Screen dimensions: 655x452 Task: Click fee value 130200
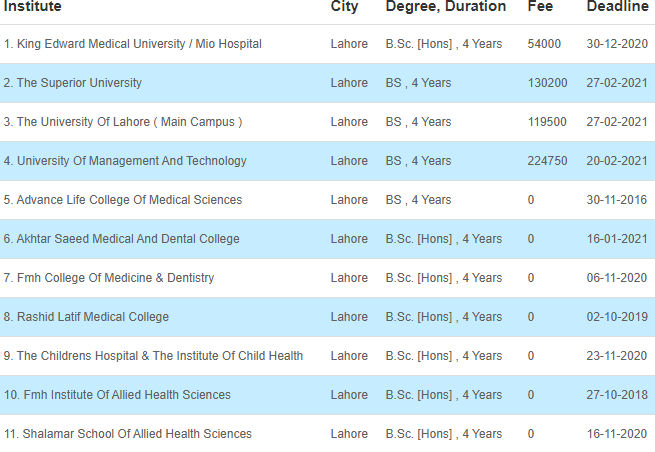[547, 83]
